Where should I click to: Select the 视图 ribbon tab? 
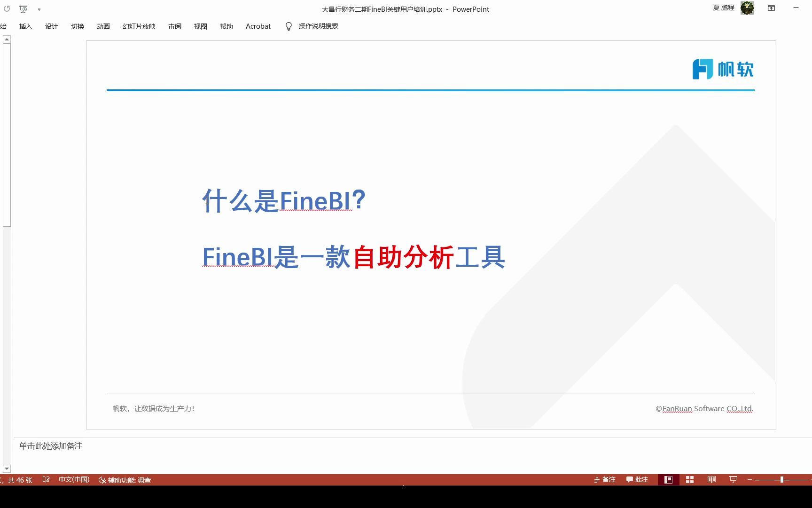tap(200, 26)
